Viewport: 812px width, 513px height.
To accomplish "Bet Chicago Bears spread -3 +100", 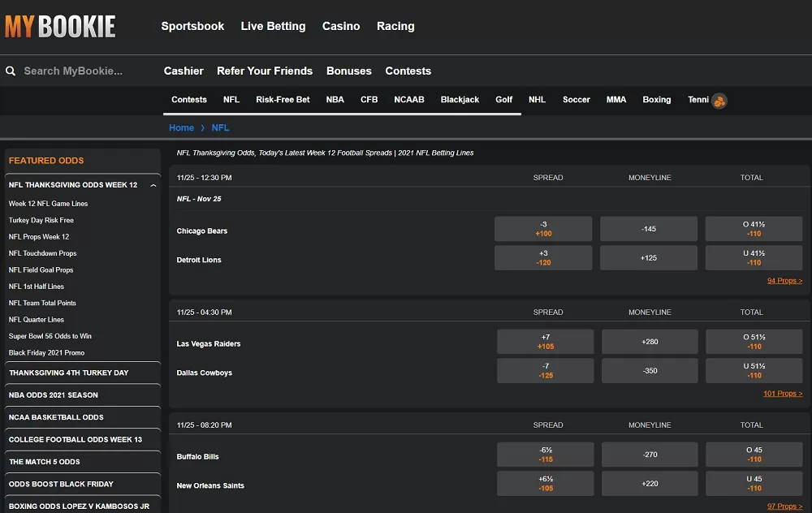I will [543, 229].
